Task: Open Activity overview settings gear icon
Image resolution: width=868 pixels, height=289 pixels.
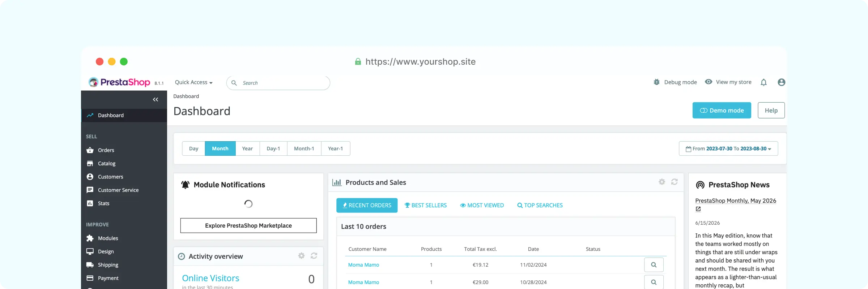Action: (301, 256)
